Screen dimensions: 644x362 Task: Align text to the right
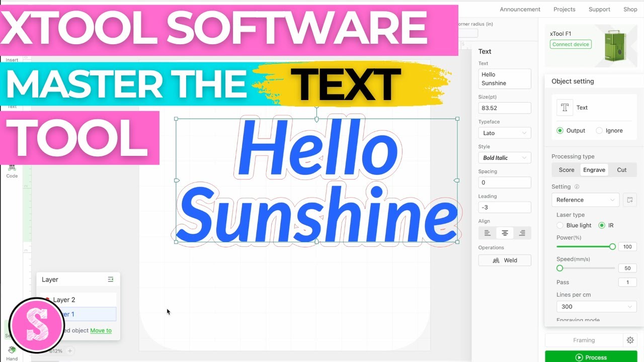(x=522, y=233)
